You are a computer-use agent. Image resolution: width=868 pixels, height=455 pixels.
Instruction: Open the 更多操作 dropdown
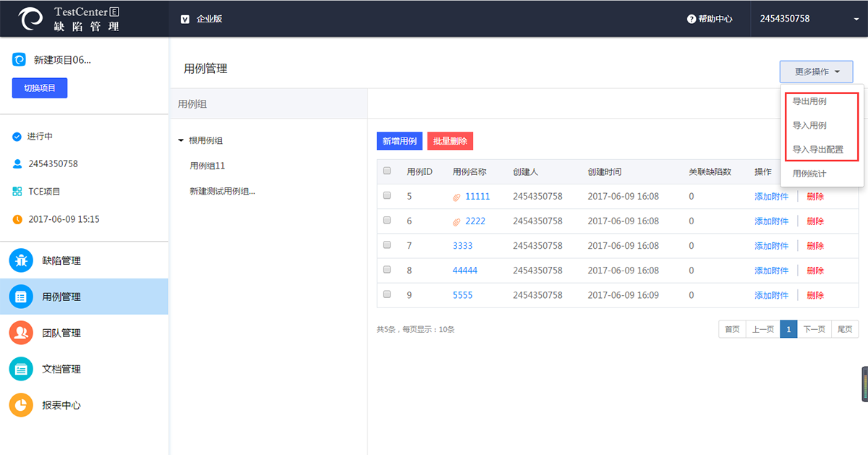coord(816,72)
